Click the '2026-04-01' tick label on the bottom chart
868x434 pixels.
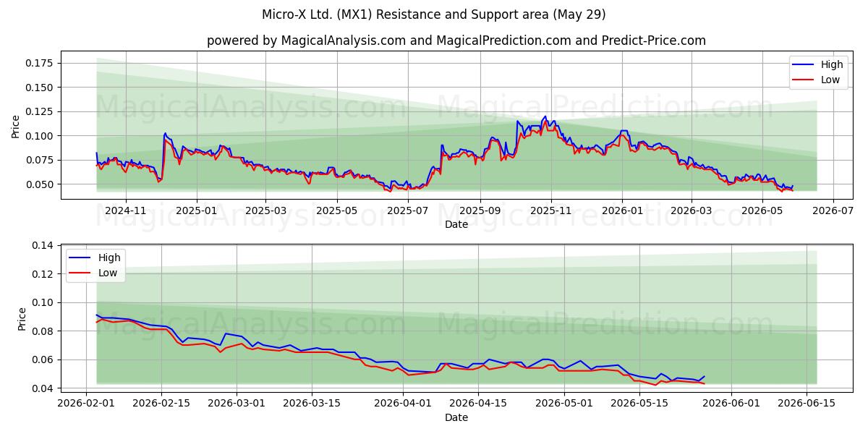(402, 404)
